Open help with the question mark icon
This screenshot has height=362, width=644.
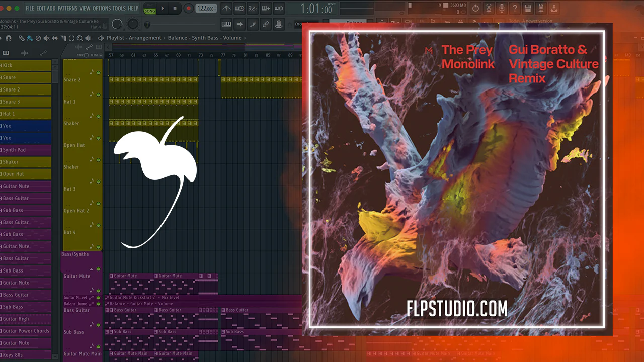point(515,9)
